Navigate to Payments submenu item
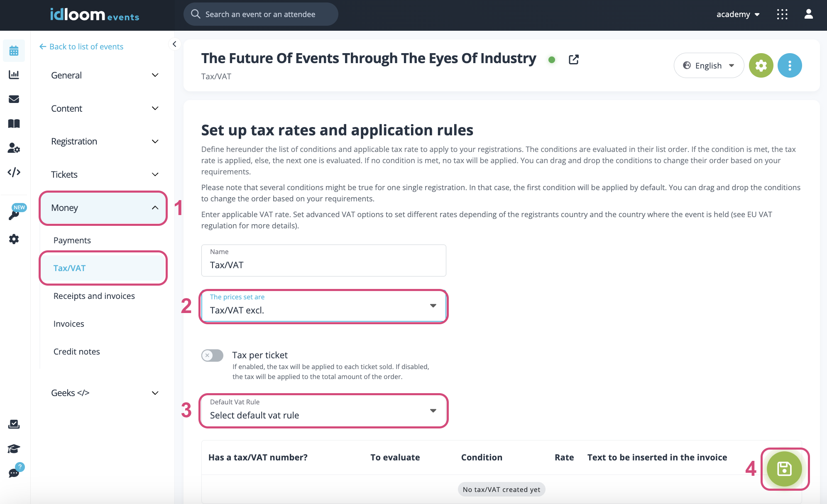This screenshot has width=827, height=504. tap(71, 239)
